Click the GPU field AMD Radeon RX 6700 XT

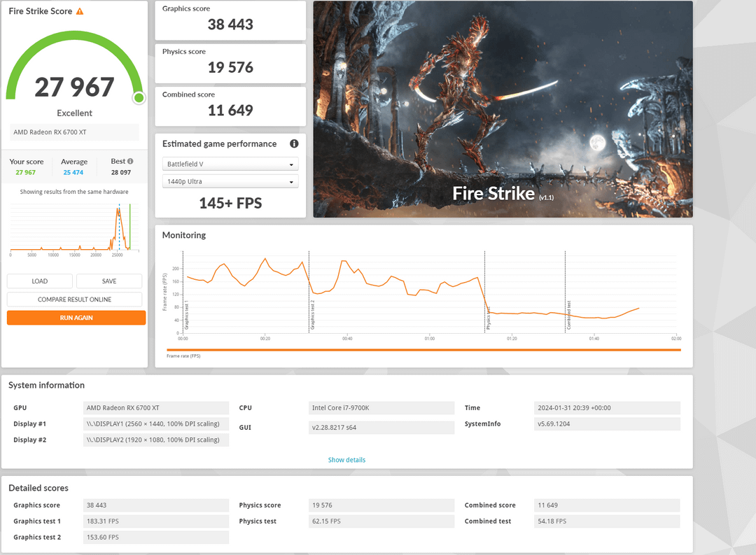click(x=155, y=408)
